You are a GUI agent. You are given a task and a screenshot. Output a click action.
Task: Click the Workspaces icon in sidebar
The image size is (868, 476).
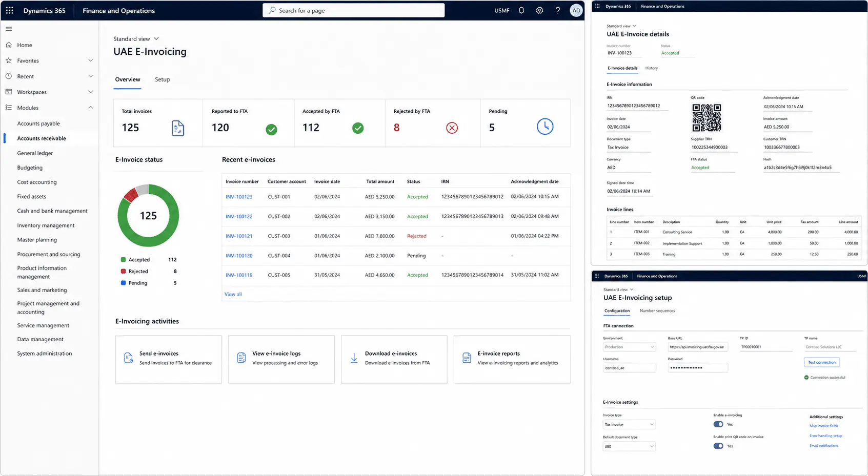(9, 92)
